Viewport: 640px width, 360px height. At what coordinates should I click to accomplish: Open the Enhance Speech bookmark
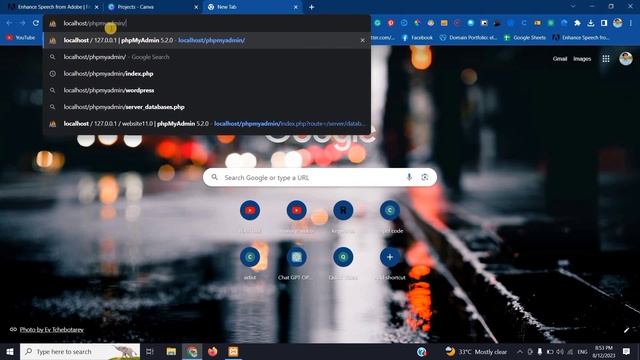pyautogui.click(x=581, y=38)
